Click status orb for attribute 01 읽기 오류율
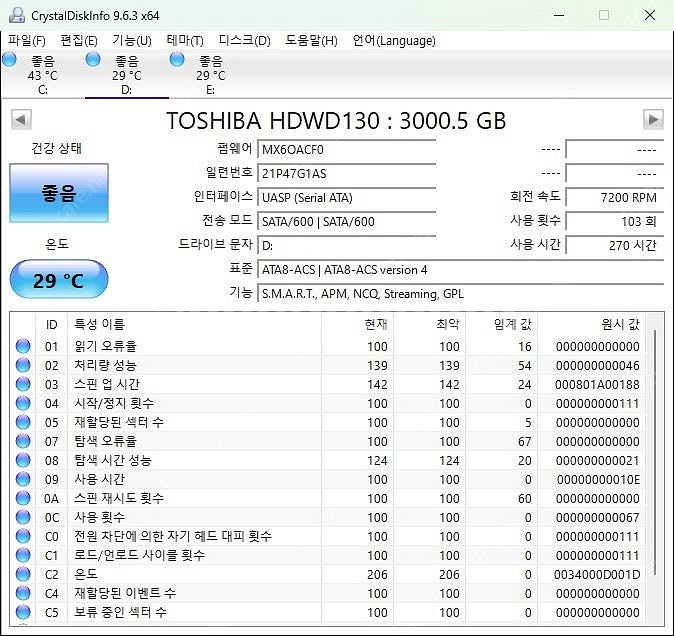The height and width of the screenshot is (636, 674). coord(23,346)
